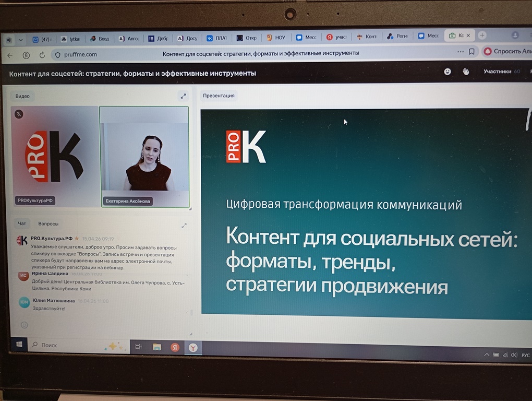Click the raise hand icon

pos(466,72)
